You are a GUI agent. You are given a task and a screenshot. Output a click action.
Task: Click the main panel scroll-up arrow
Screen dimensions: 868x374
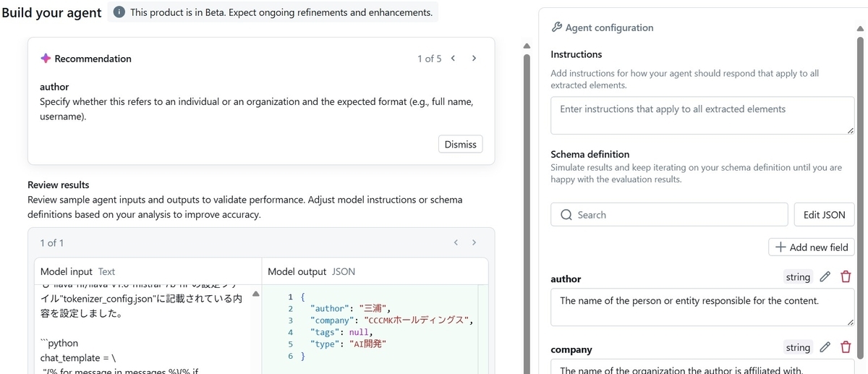pos(526,46)
